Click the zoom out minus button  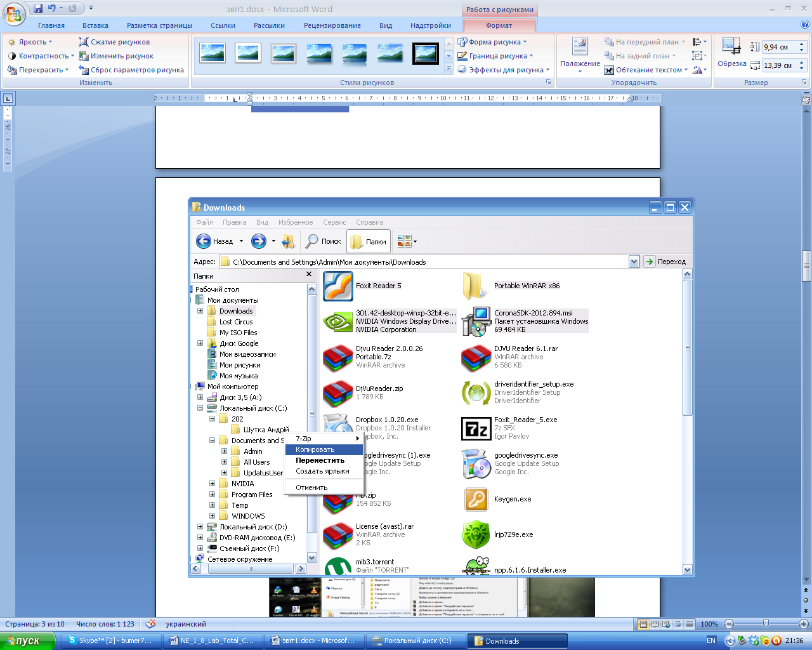point(729,624)
